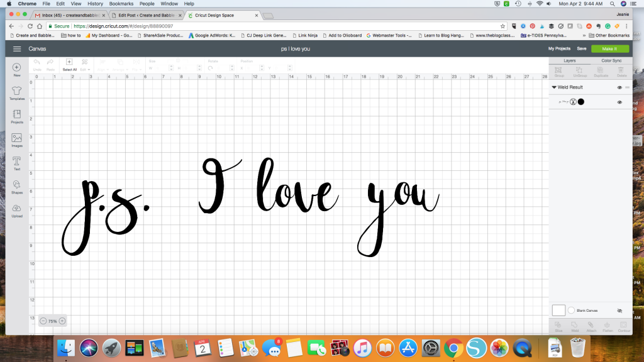Open the hamburger menu beside Canvas
Viewport: 644px width, 362px height.
click(17, 49)
